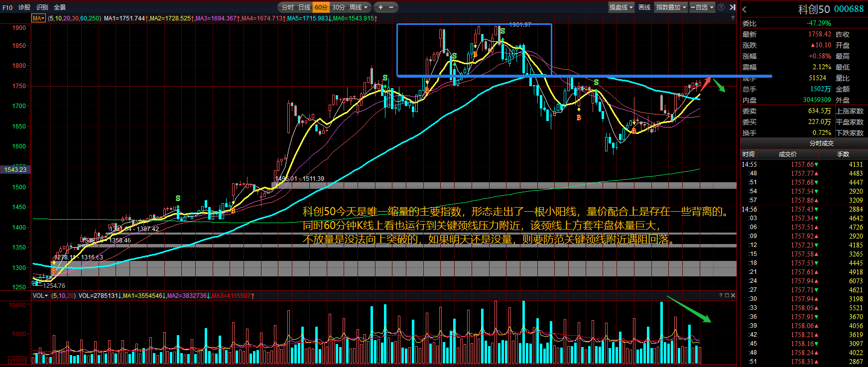Screen dimensions: 868x367
Task: Maximize the volume sub-panel
Action: tap(727, 296)
